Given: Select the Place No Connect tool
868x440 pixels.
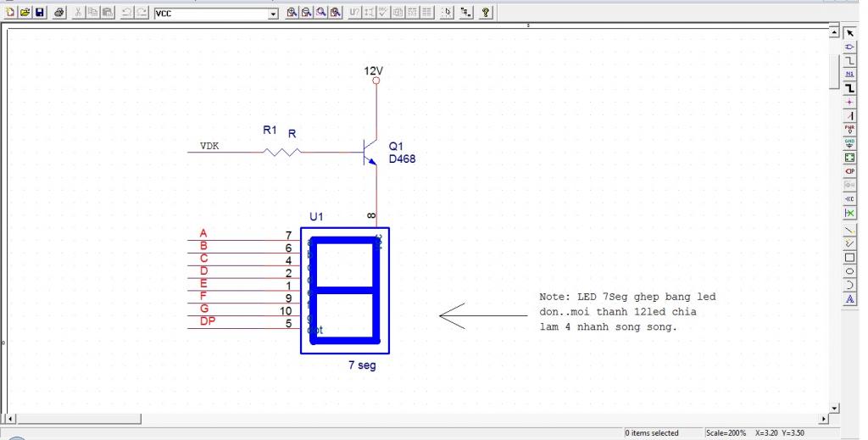Looking at the screenshot, I should (x=849, y=213).
